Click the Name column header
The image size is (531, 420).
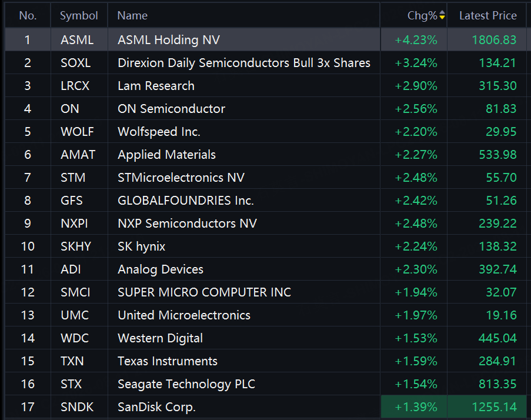(x=132, y=15)
